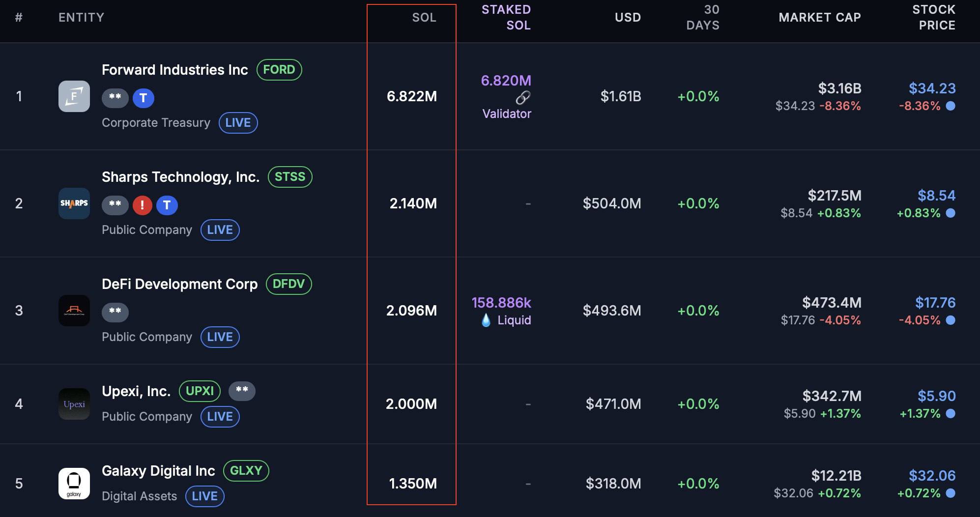This screenshot has width=980, height=517.
Task: Click the $34.23 stock price link
Action: point(932,88)
